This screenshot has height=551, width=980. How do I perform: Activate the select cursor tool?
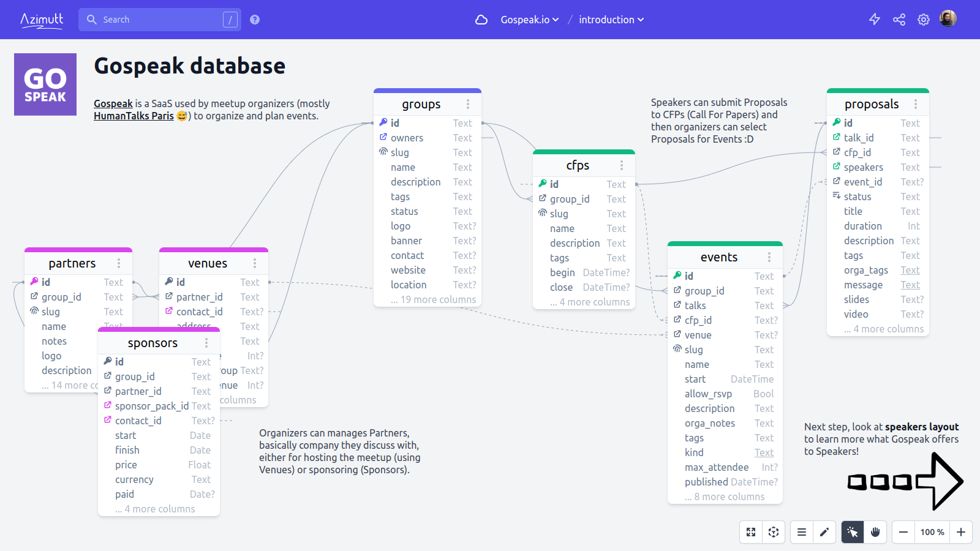(852, 532)
